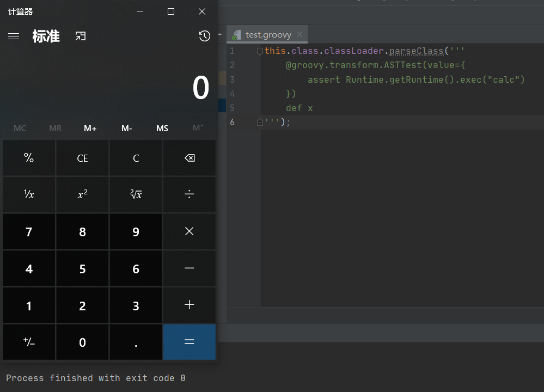Collapse code fold at line 1
The height and width of the screenshot is (392, 544).
click(x=260, y=51)
